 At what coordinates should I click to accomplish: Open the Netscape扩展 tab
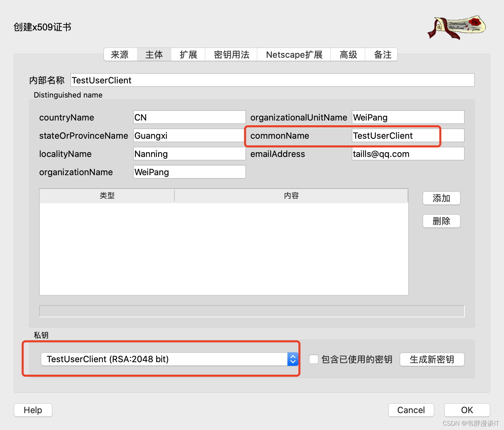[x=294, y=55]
